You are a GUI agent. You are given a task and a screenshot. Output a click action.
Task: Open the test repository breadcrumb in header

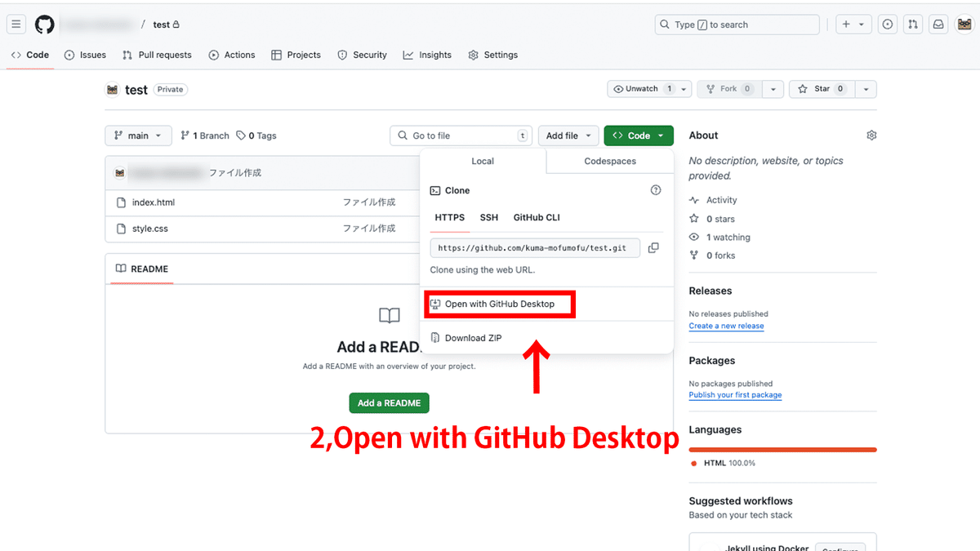[x=162, y=24]
